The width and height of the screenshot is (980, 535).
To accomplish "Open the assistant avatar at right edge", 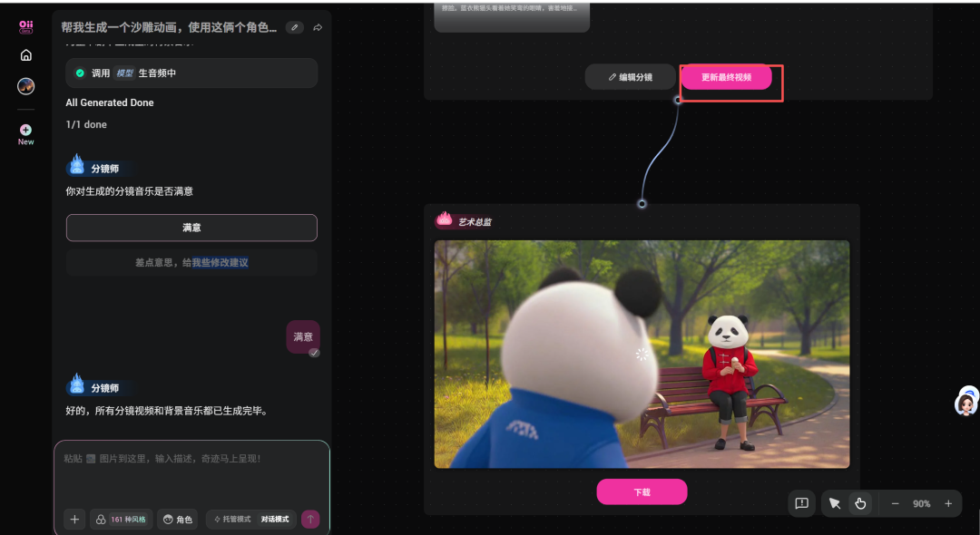I will (967, 404).
